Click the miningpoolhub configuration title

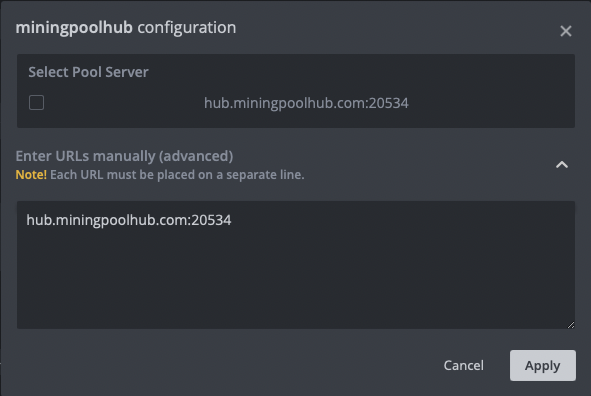pos(126,28)
